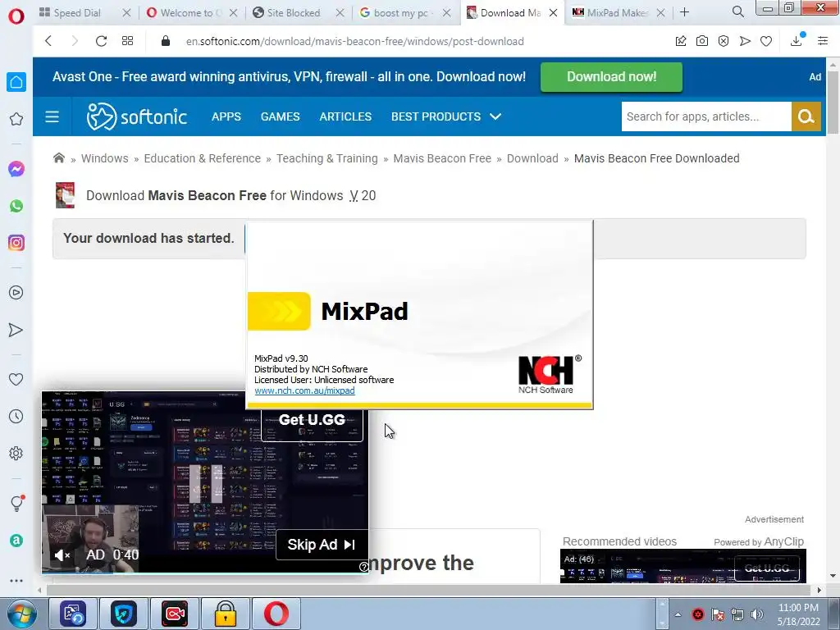Open Softonic hamburger menu

52,116
